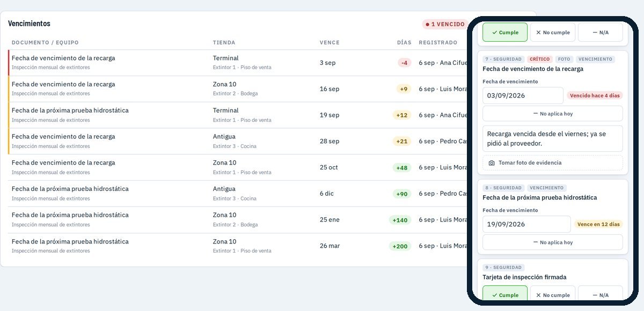Focus the date field showing 03/09/2026

point(523,95)
